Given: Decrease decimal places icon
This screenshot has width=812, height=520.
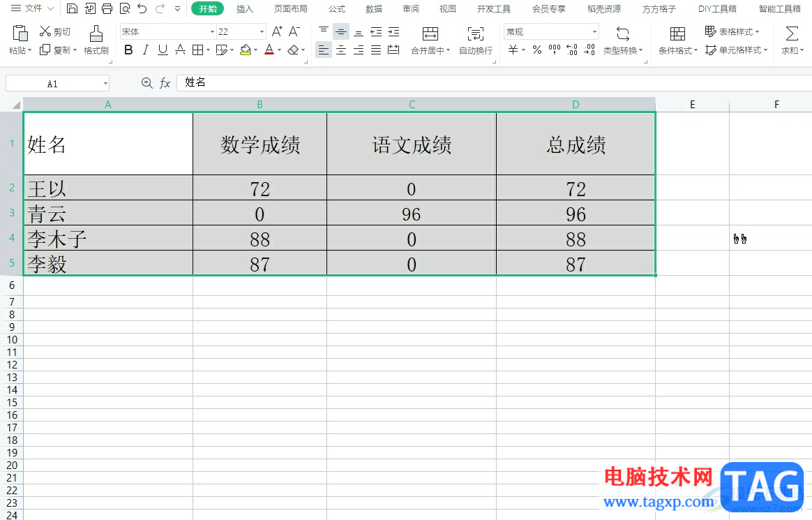Looking at the screenshot, I should pyautogui.click(x=589, y=50).
